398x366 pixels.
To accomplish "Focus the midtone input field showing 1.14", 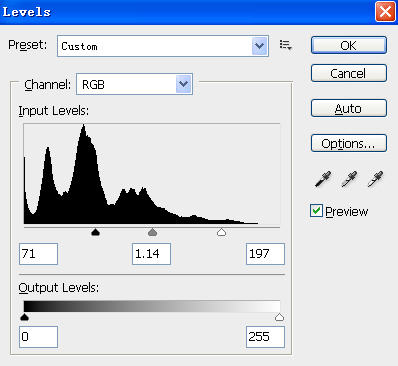I will tap(151, 254).
